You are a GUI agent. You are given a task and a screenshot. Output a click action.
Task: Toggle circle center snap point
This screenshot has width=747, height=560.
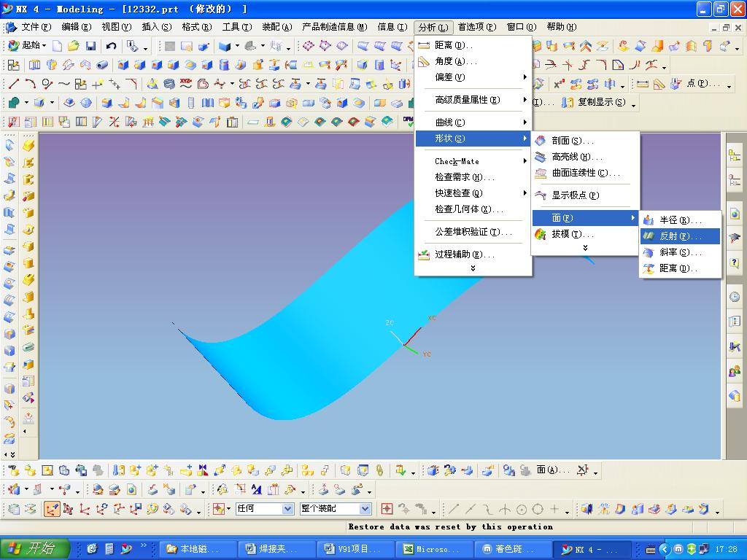(x=522, y=510)
